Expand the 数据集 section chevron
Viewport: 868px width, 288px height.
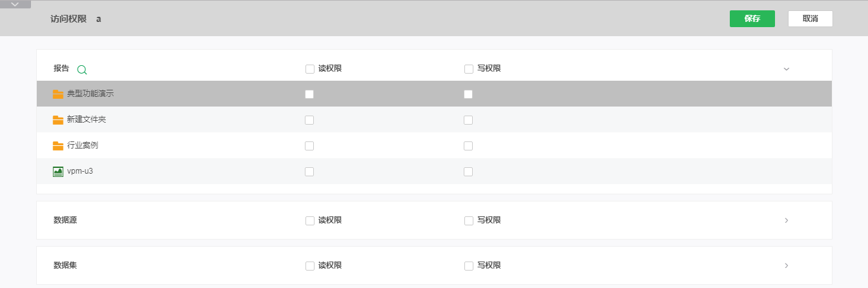click(x=786, y=265)
